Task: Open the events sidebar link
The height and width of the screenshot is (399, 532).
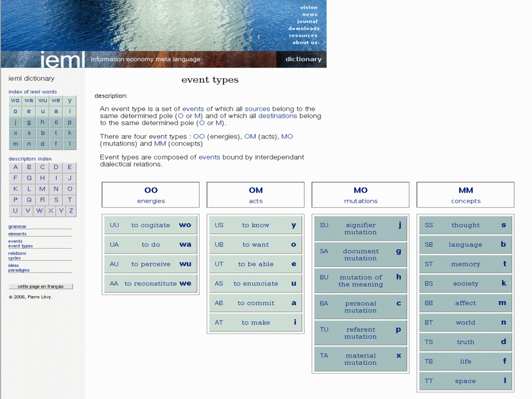Action: pyautogui.click(x=15, y=241)
